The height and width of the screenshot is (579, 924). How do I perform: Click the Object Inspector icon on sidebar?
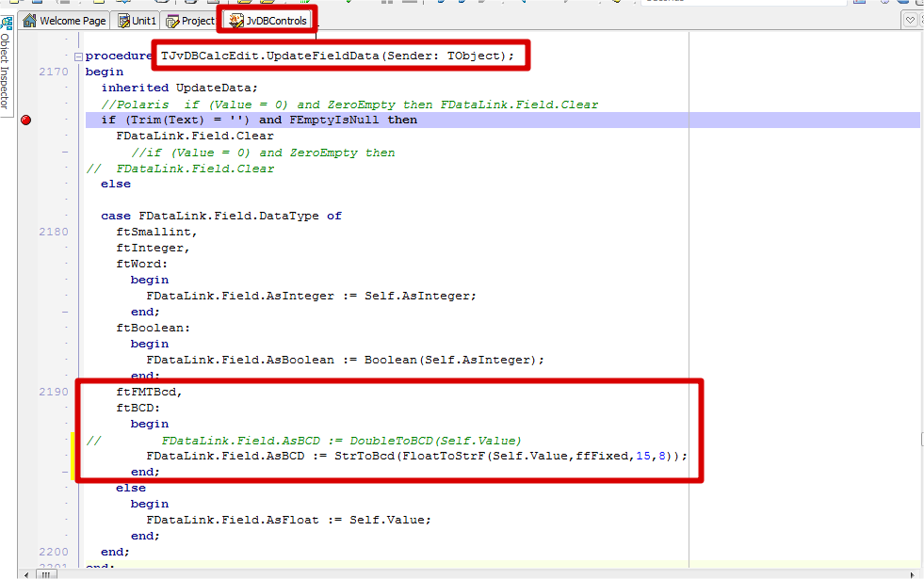point(6,23)
